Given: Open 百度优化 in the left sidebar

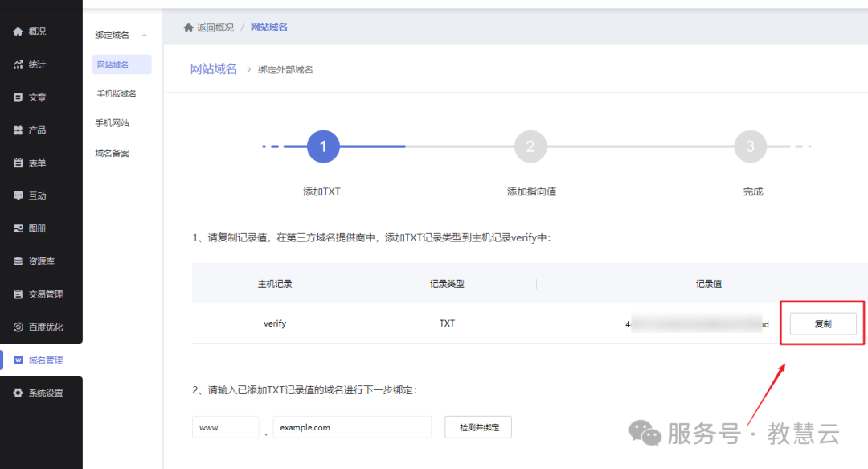Looking at the screenshot, I should (45, 327).
